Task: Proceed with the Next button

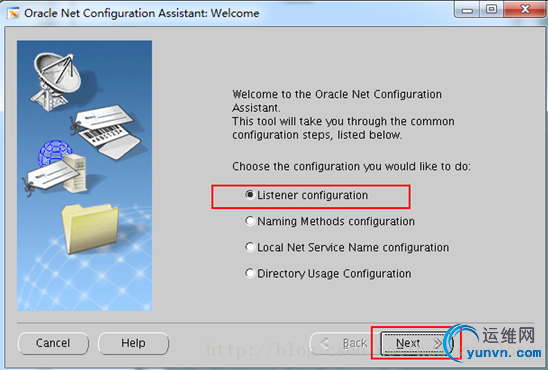Action: 417,343
